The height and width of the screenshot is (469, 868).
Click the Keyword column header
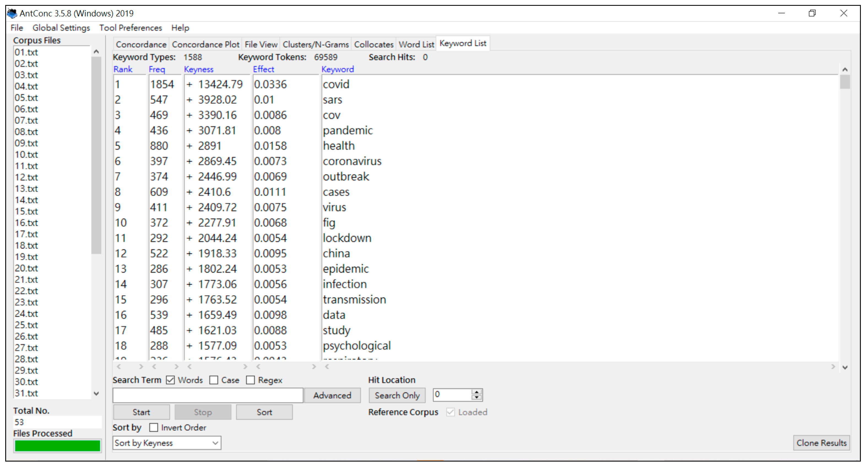337,69
